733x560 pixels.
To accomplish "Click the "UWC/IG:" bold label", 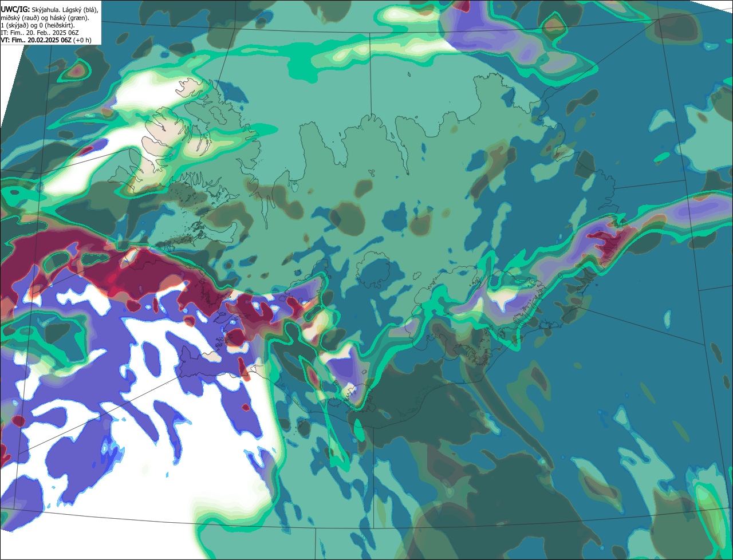I will 15,10.
